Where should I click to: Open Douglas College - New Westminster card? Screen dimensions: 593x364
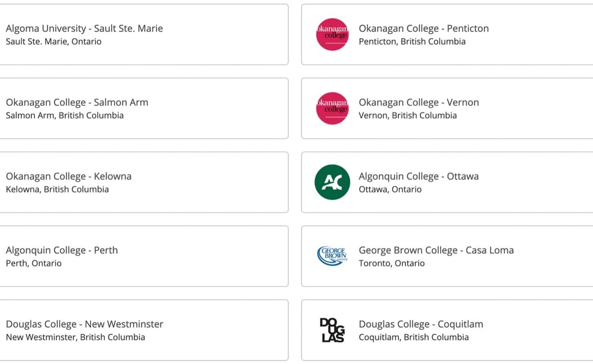point(144,330)
